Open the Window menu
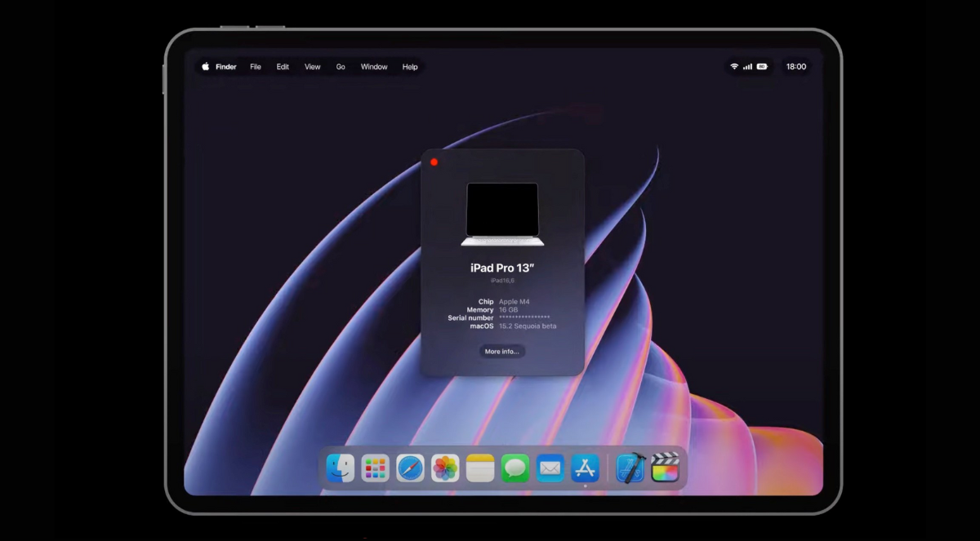This screenshot has height=541, width=980. [x=374, y=67]
